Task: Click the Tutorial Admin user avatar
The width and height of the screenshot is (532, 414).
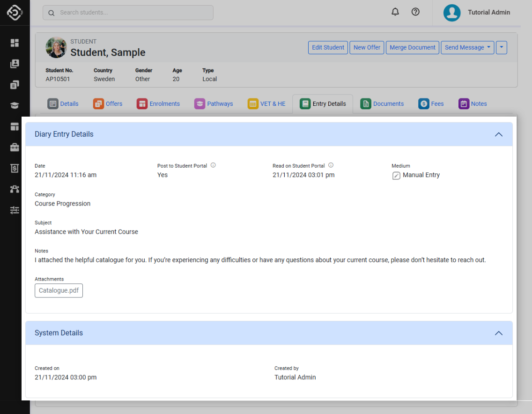Action: click(452, 13)
